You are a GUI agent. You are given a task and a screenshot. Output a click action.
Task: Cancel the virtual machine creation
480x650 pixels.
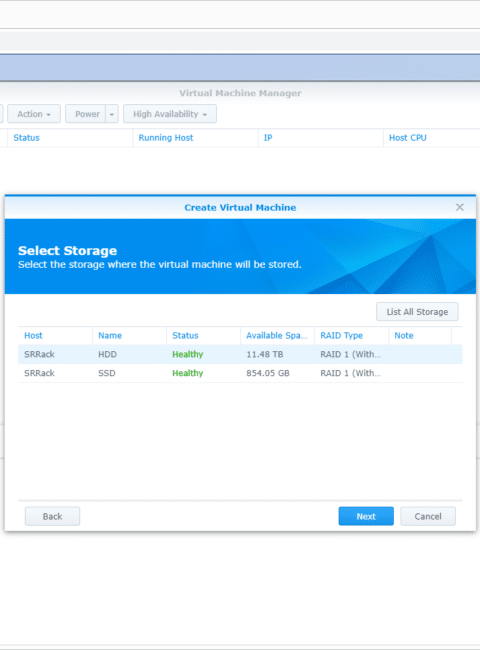click(x=428, y=516)
